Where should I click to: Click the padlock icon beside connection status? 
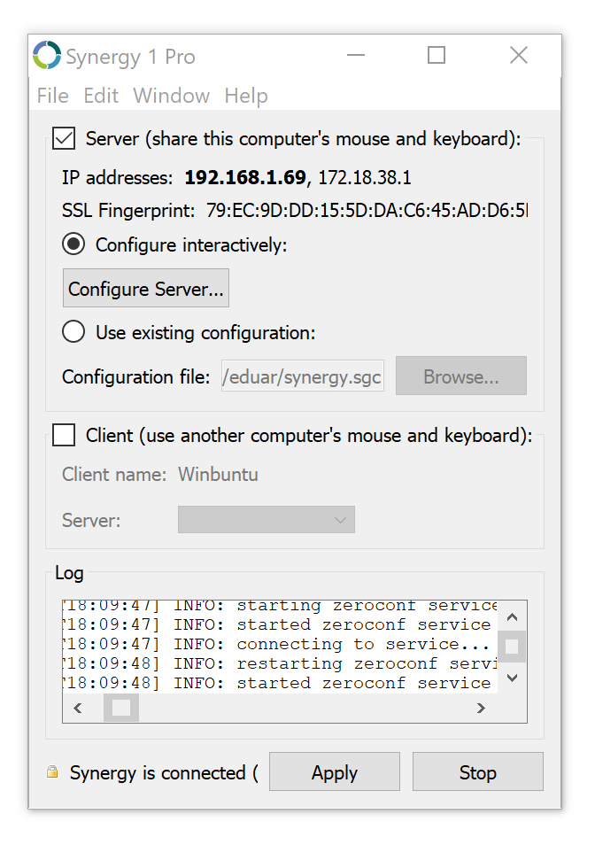53,772
